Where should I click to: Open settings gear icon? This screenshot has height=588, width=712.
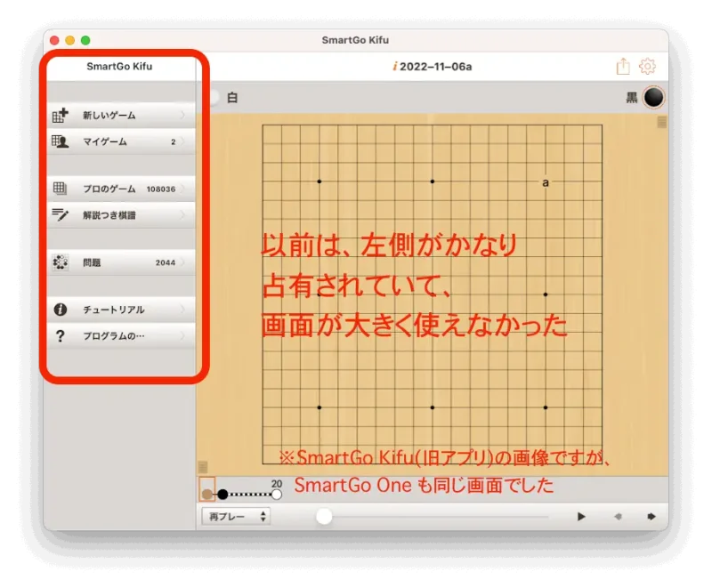click(x=647, y=66)
